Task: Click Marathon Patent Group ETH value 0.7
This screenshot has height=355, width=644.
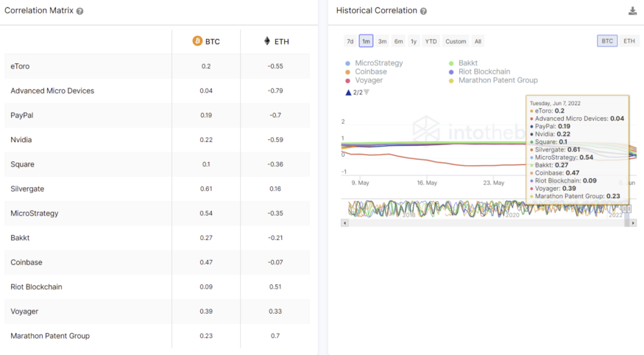Action: (x=275, y=336)
